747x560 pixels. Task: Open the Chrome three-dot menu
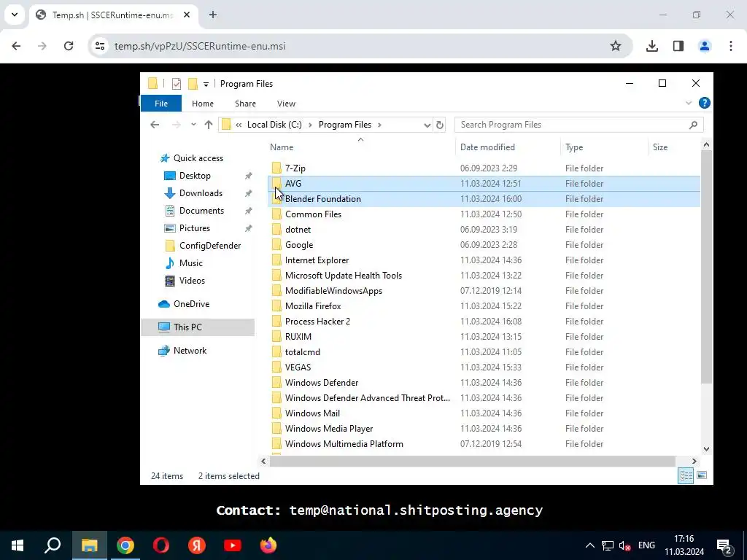pyautogui.click(x=730, y=46)
